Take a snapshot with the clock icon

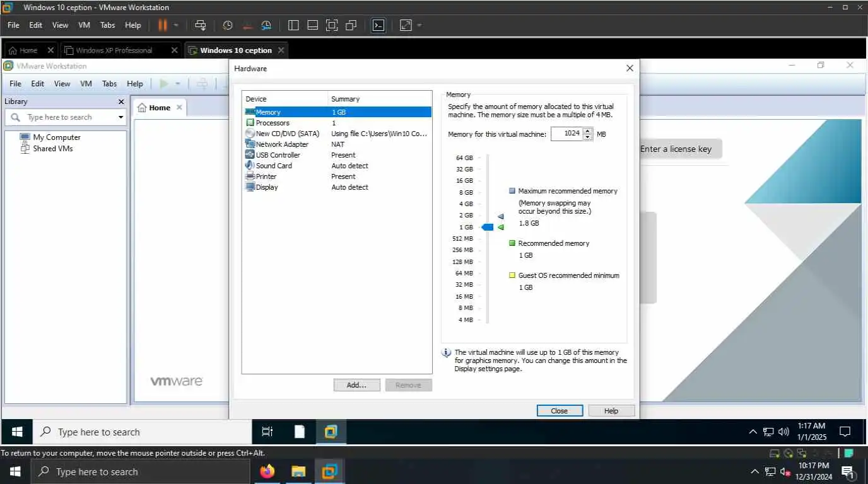pos(228,25)
